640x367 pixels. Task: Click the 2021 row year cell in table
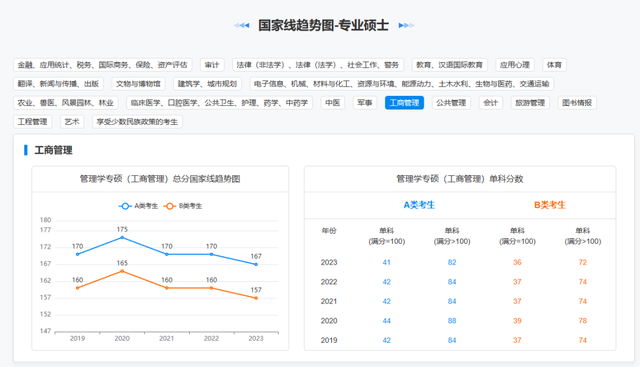point(329,301)
